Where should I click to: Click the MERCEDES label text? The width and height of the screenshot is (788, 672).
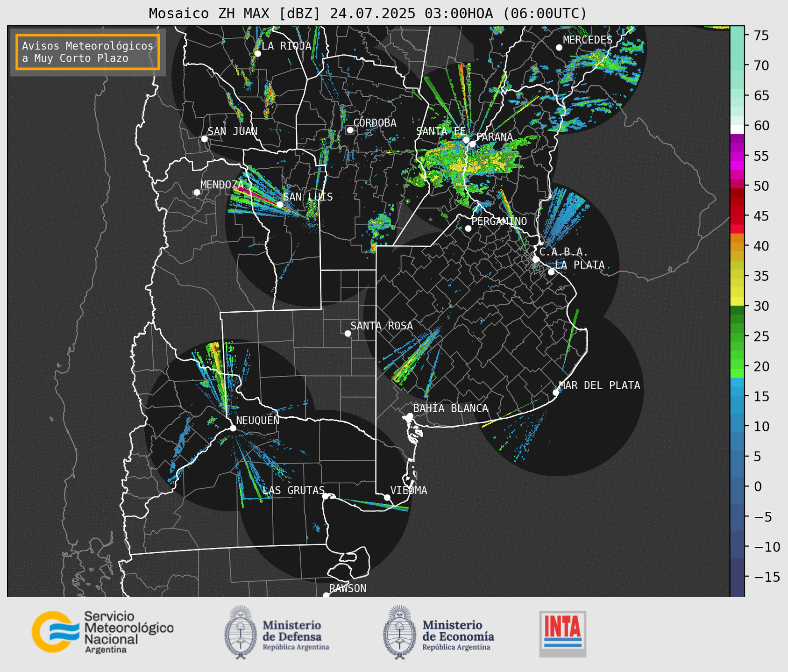[588, 40]
